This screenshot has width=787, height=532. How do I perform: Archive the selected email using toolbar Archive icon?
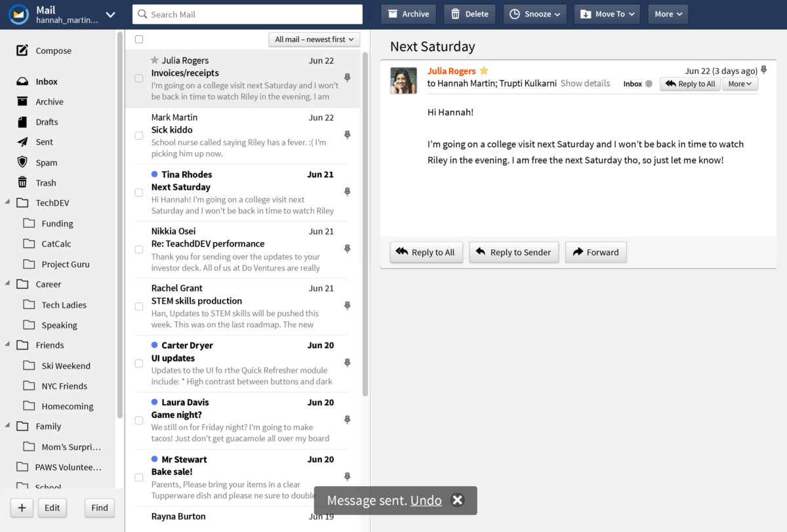[x=408, y=13]
